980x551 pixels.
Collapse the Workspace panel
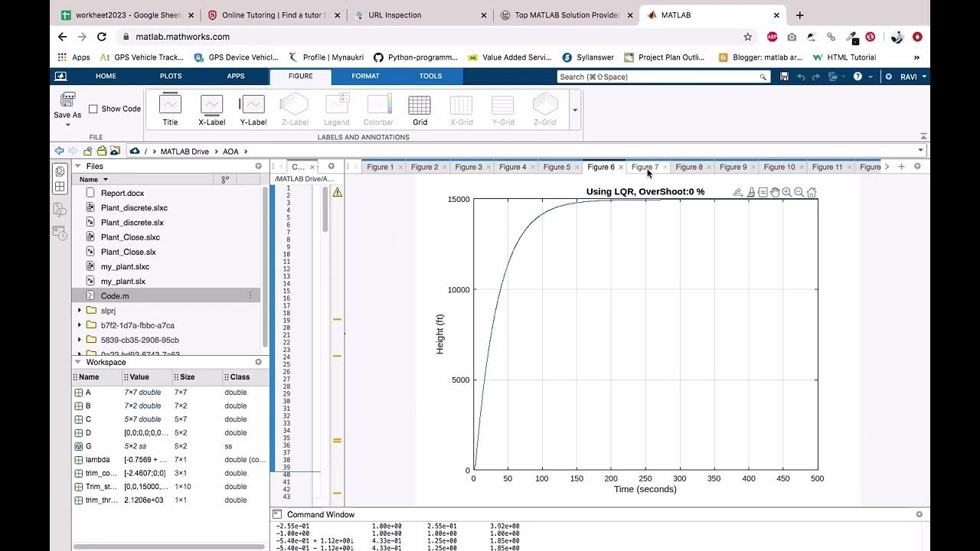[77, 362]
